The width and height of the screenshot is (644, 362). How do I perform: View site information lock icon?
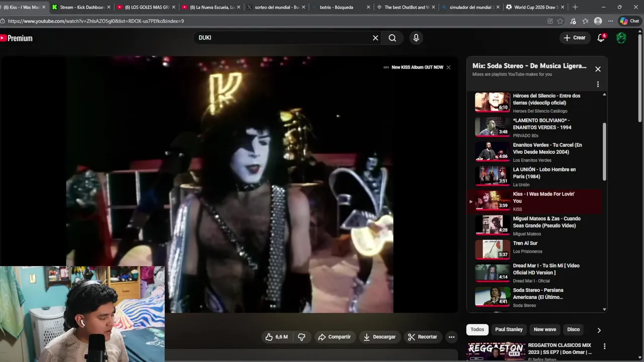[3, 21]
